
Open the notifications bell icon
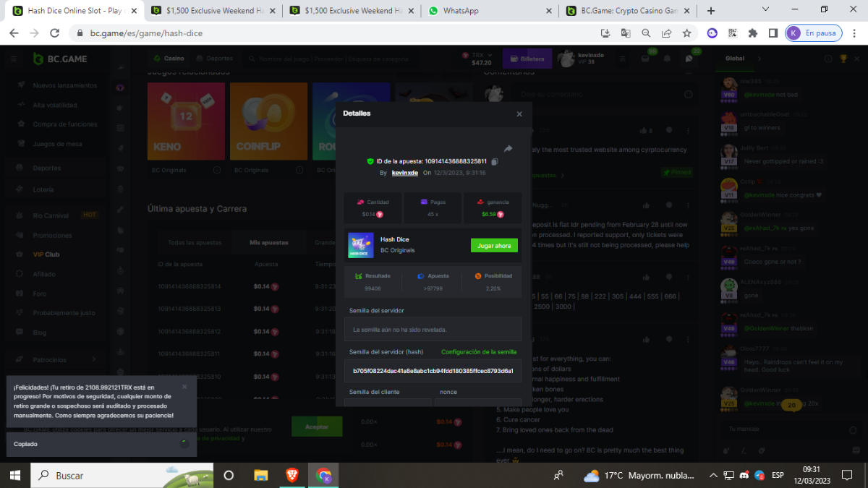pyautogui.click(x=667, y=59)
